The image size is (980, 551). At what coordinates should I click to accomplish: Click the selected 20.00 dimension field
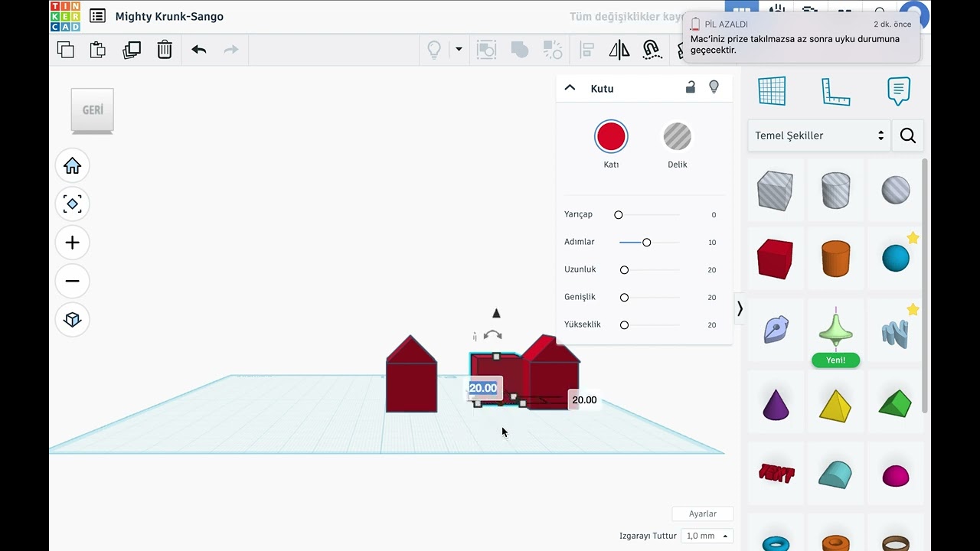click(484, 388)
